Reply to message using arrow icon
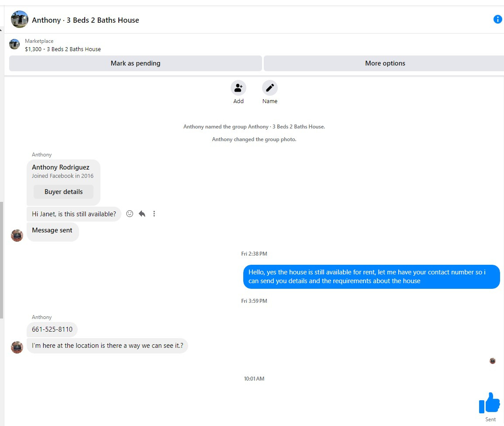This screenshot has width=504, height=426. click(x=142, y=214)
